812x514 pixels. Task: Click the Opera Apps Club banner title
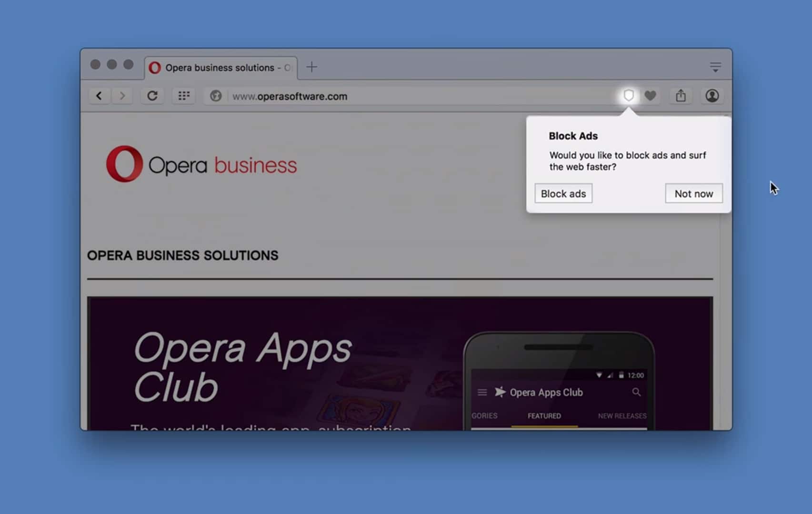coord(243,367)
